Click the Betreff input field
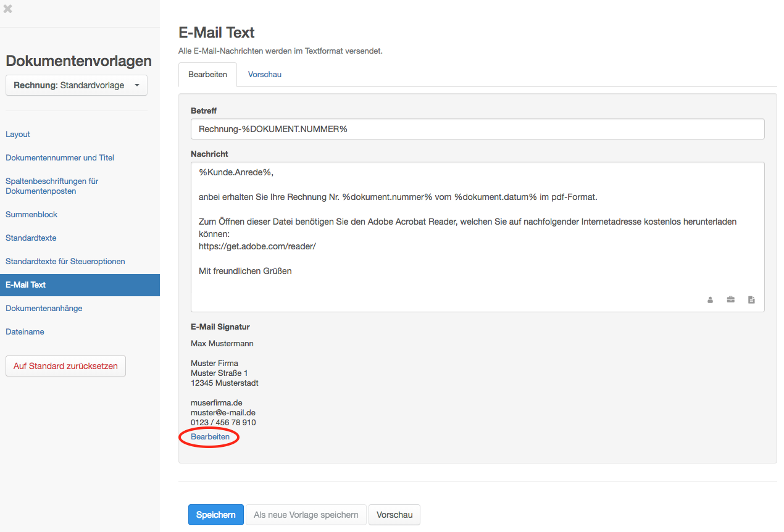Viewport: 784px width, 532px height. coord(477,129)
